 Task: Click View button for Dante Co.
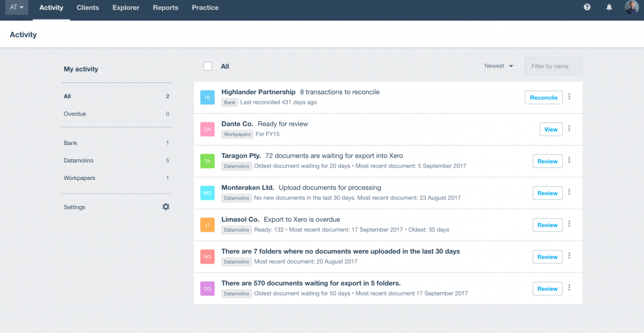click(551, 129)
